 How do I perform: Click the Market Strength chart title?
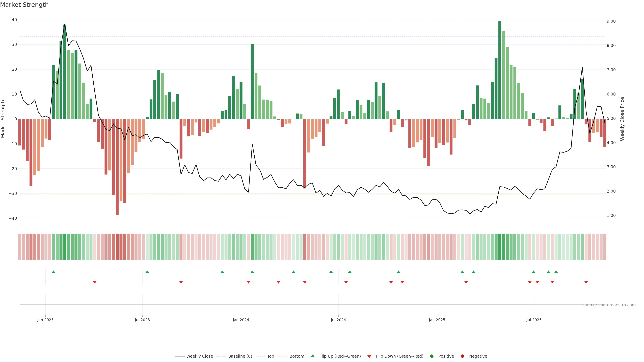pyautogui.click(x=24, y=5)
